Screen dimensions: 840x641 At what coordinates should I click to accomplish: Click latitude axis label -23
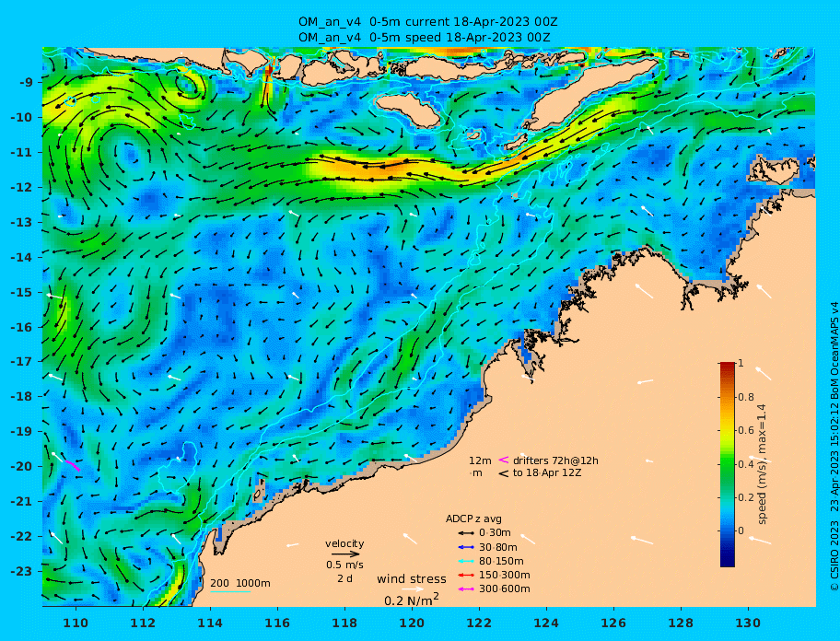click(x=21, y=571)
